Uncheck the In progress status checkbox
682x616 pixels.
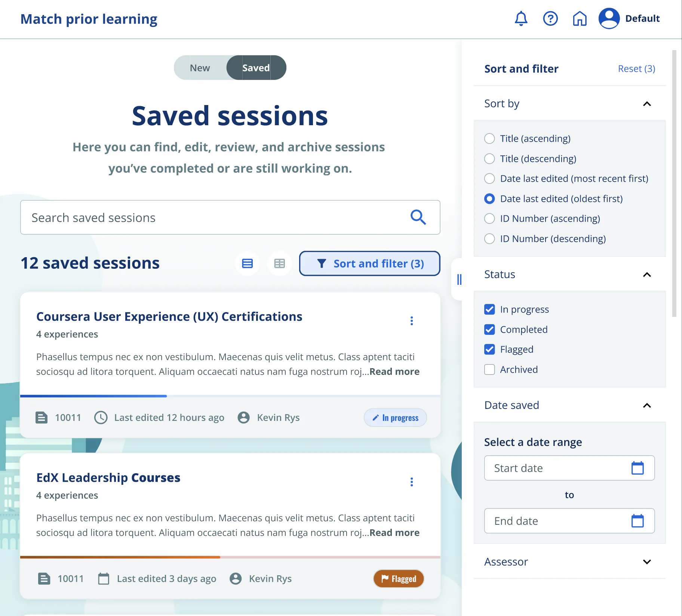pos(489,309)
